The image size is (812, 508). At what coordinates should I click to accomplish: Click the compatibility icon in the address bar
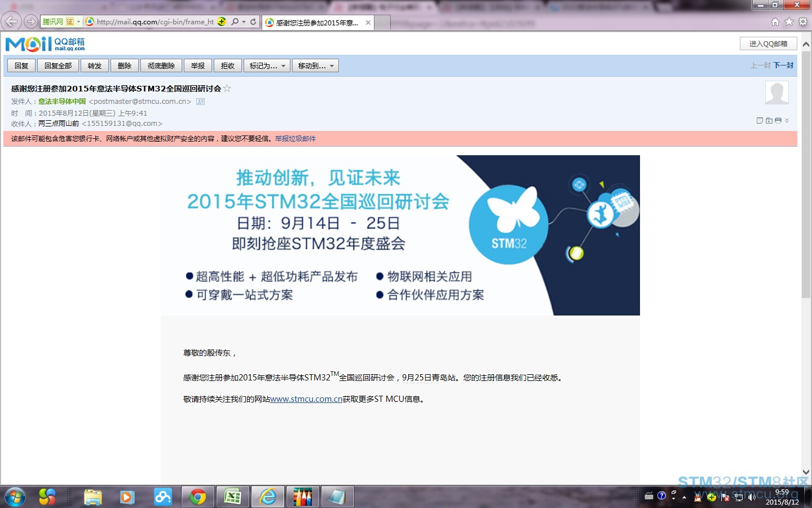222,22
